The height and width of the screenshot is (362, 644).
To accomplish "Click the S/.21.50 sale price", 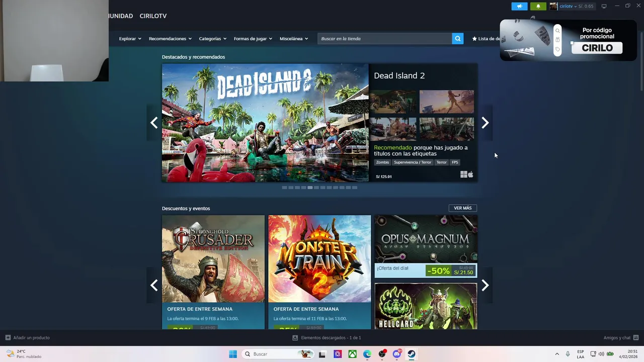I will (x=463, y=273).
